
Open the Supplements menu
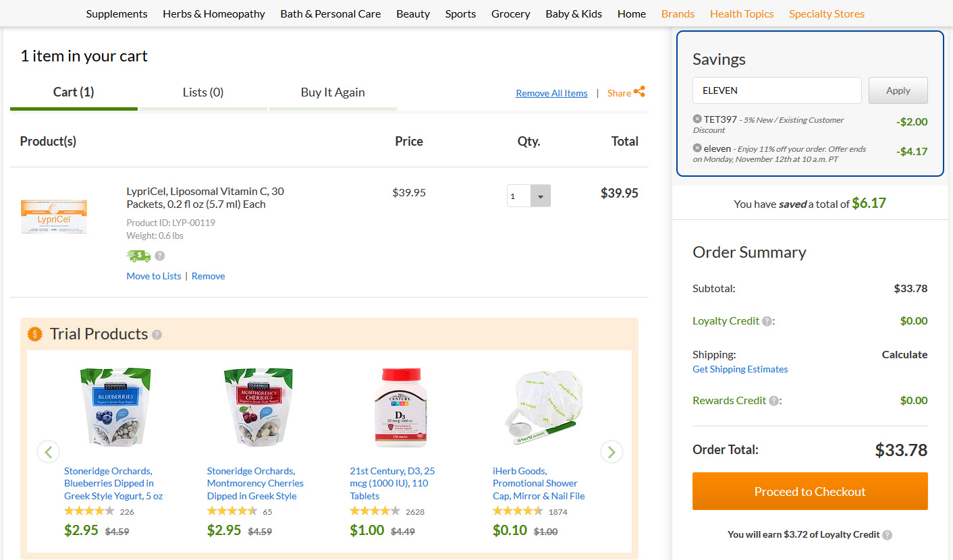(117, 13)
